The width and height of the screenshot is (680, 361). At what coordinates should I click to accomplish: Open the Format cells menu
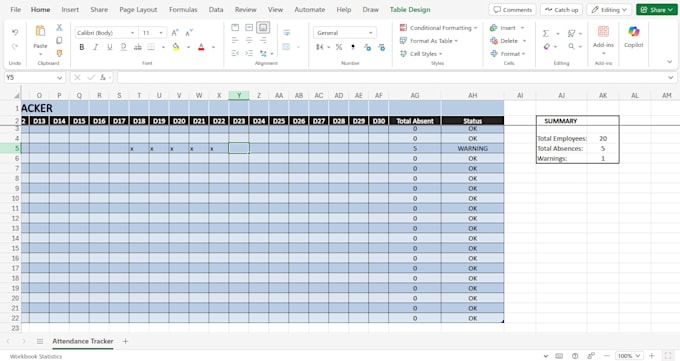pyautogui.click(x=507, y=54)
